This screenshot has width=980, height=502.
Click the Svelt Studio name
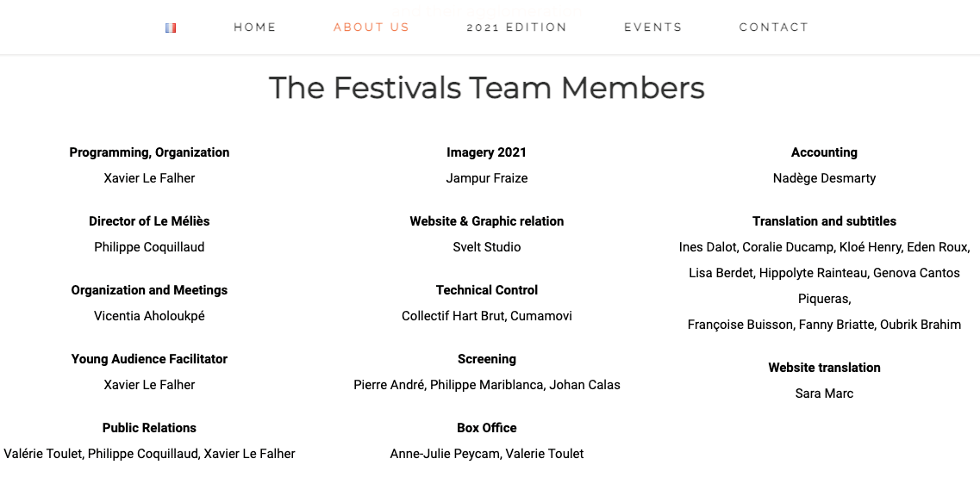pyautogui.click(x=487, y=247)
